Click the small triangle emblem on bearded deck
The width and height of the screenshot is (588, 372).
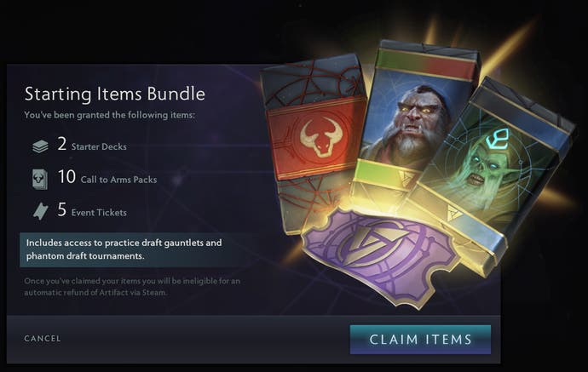(x=406, y=177)
